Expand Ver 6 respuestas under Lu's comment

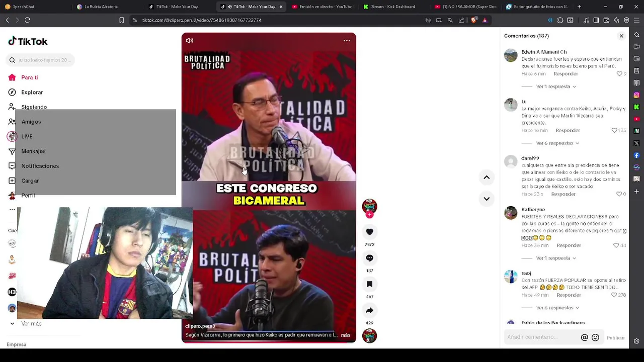tap(557, 143)
